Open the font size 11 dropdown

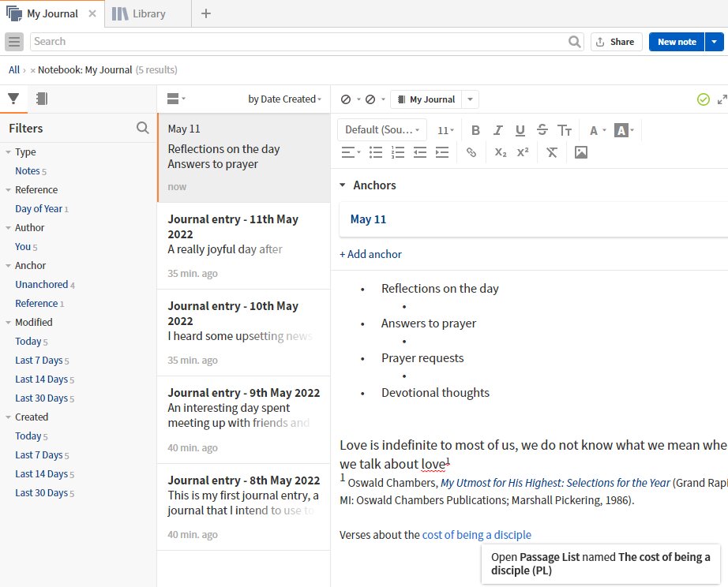[x=445, y=130]
